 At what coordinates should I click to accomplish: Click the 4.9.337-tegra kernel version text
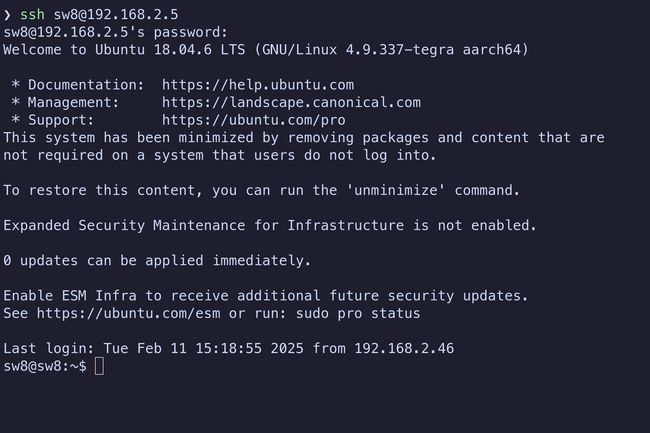(x=400, y=50)
